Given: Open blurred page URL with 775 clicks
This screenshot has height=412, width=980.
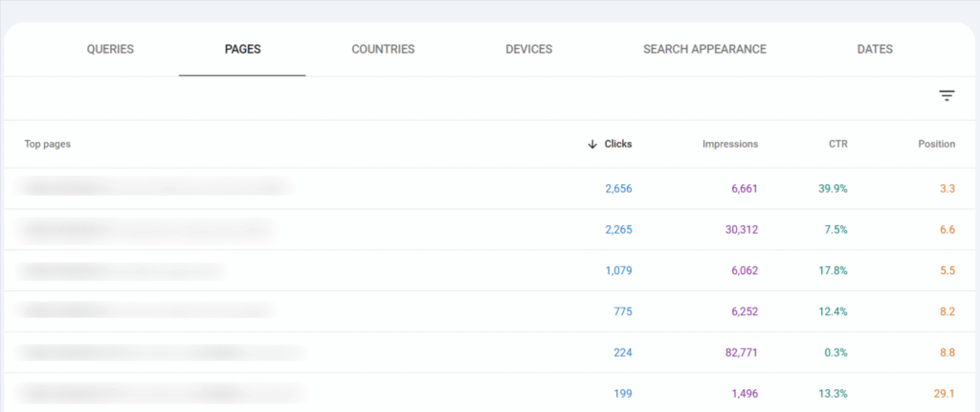Looking at the screenshot, I should coord(145,310).
